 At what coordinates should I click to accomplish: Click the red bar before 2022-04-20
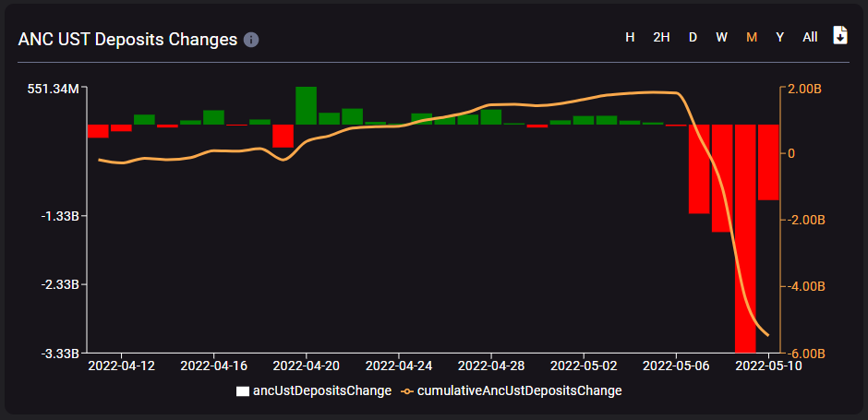[283, 136]
